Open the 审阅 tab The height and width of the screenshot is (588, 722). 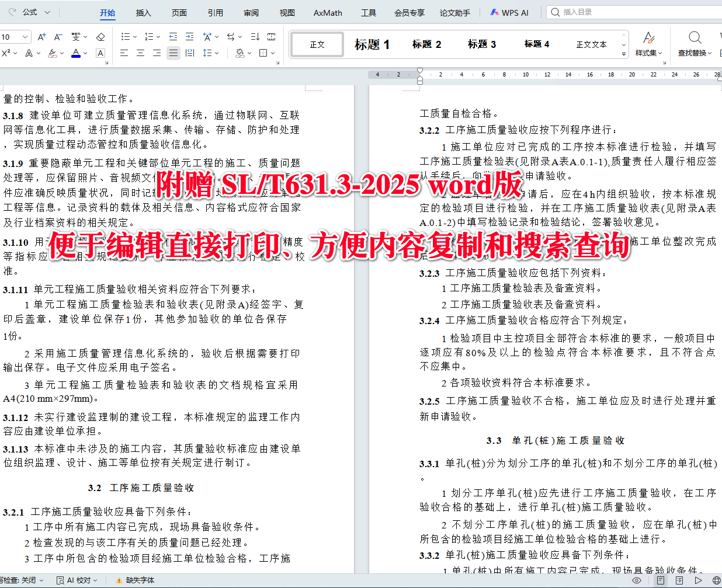(251, 13)
